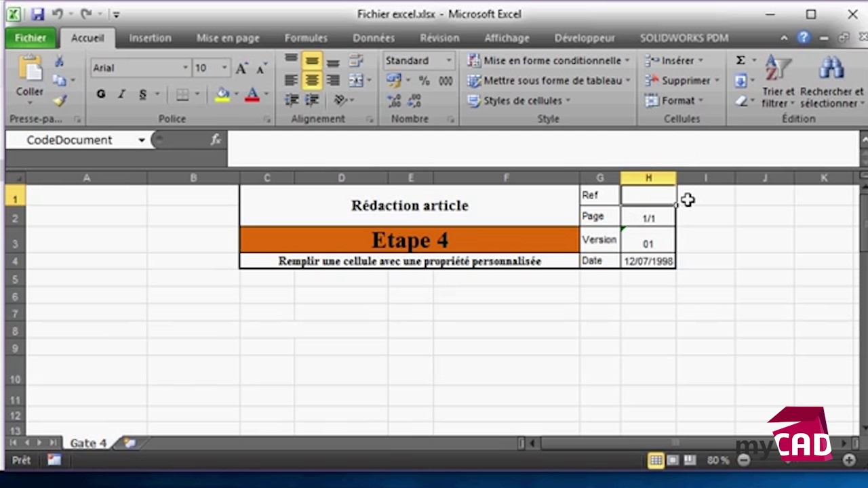Open the font size 10 dropdown
This screenshot has height=488, width=868.
(x=224, y=68)
